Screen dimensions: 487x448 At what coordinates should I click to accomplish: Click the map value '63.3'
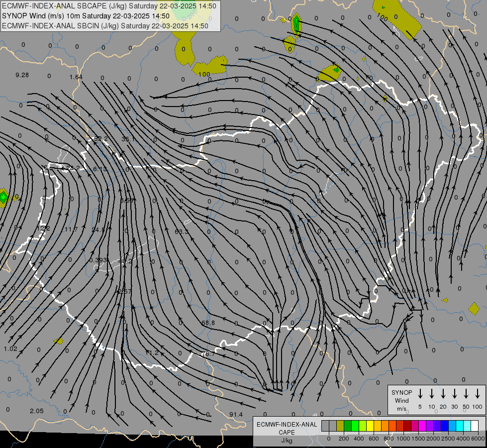[182, 231]
